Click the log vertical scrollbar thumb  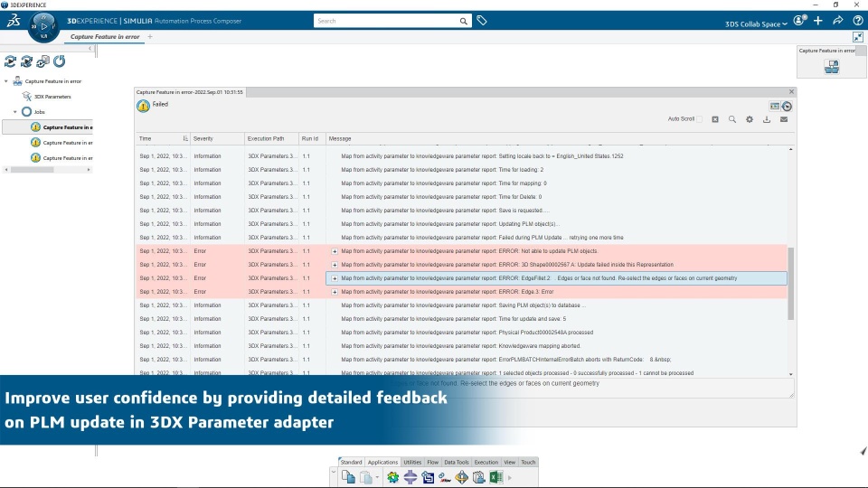(790, 283)
